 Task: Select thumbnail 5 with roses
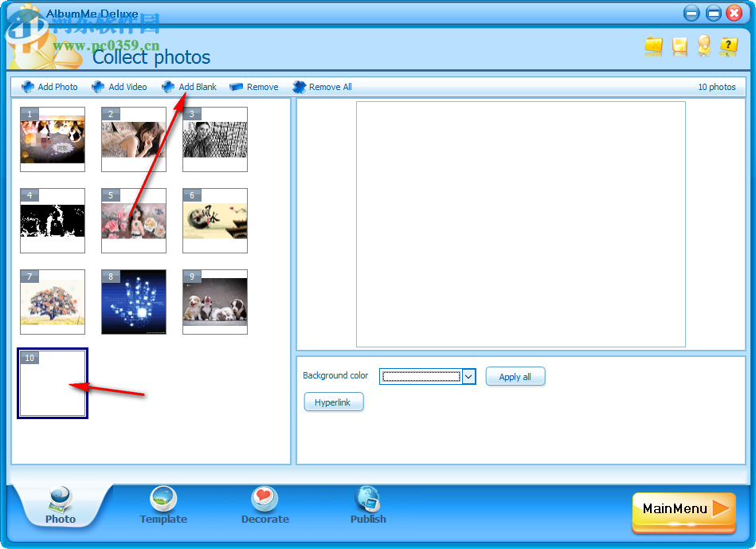click(134, 221)
